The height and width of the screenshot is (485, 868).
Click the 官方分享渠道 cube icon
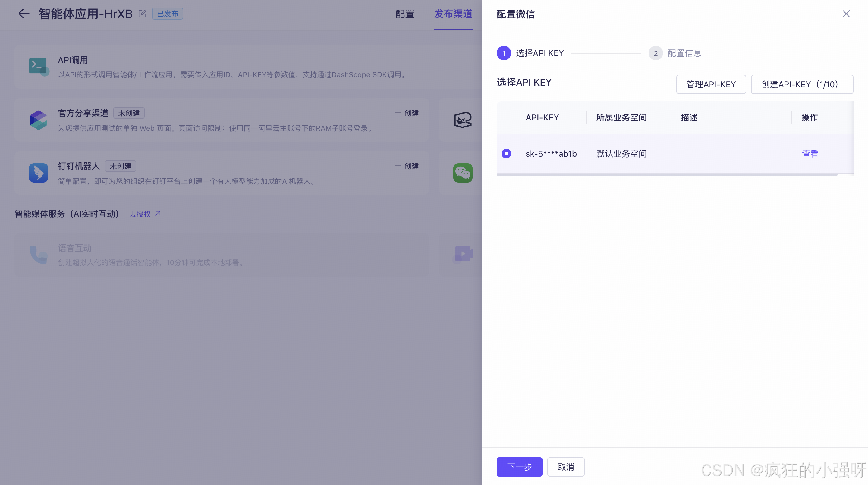38,120
